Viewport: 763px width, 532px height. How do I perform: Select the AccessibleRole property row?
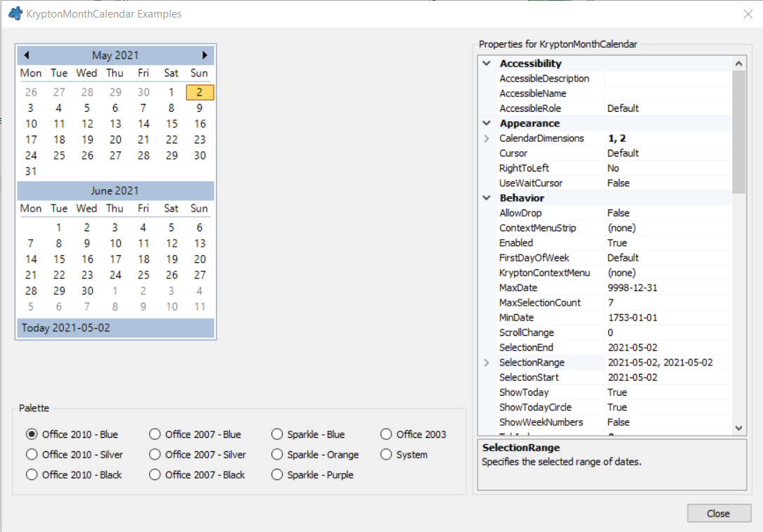(x=615, y=108)
